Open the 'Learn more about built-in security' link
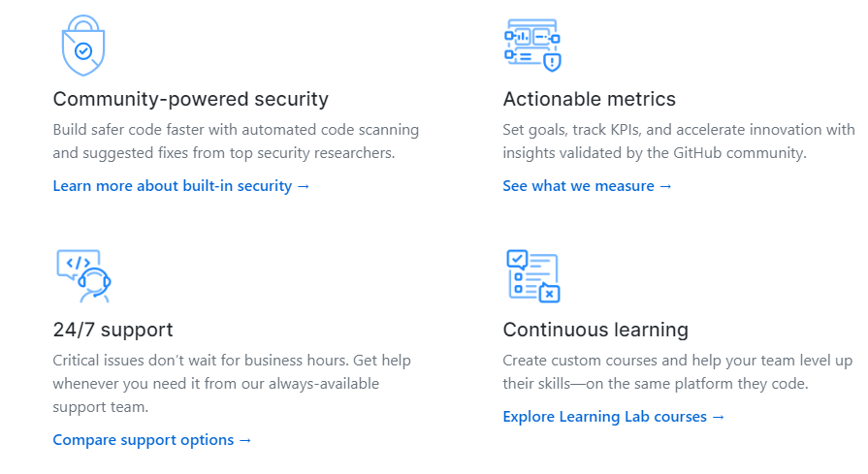This screenshot has height=474, width=868. [173, 186]
